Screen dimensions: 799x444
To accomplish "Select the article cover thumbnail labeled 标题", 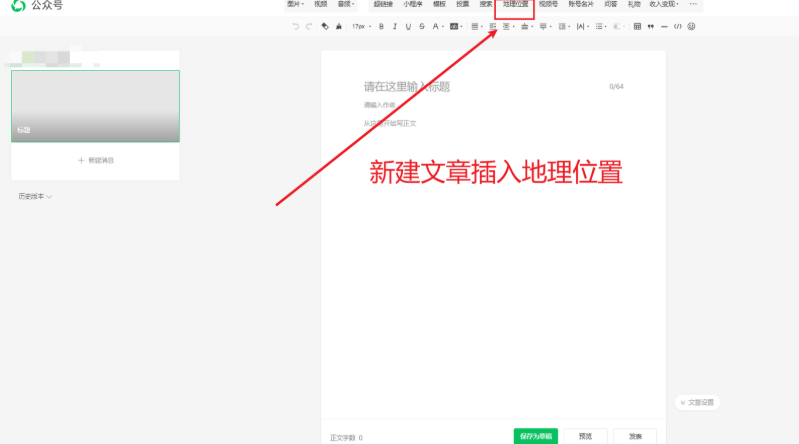I will (95, 106).
